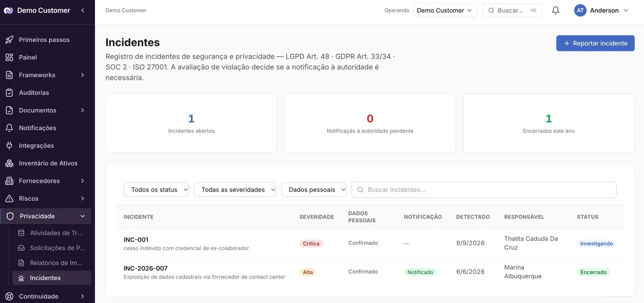The image size is (644, 303).
Task: Select Incidentes in the sidebar
Action: 52,278
